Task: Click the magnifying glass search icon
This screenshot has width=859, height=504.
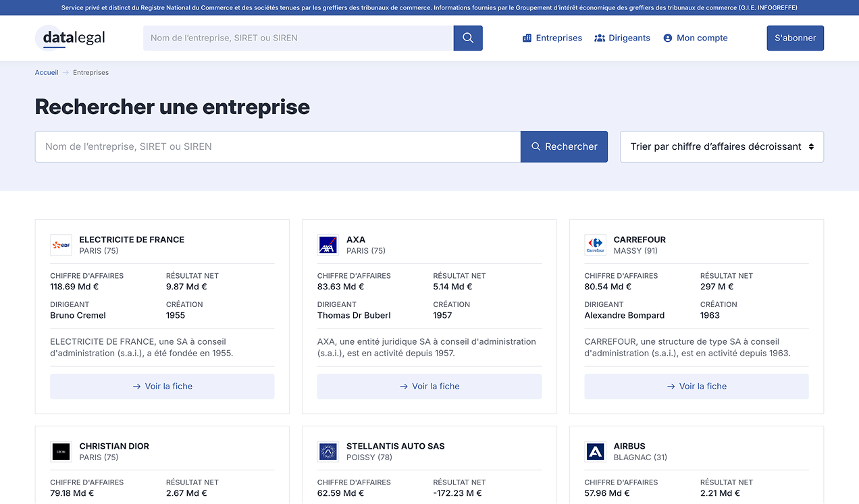Action: click(468, 38)
